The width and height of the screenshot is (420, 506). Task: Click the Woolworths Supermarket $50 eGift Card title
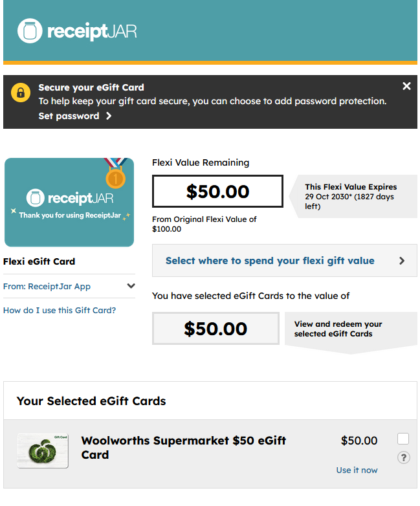(x=183, y=448)
